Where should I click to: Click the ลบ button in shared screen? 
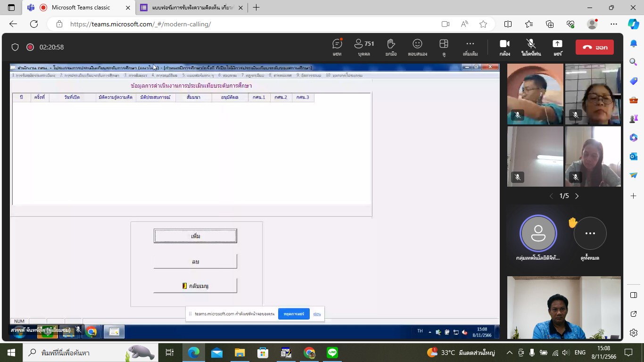point(195,261)
